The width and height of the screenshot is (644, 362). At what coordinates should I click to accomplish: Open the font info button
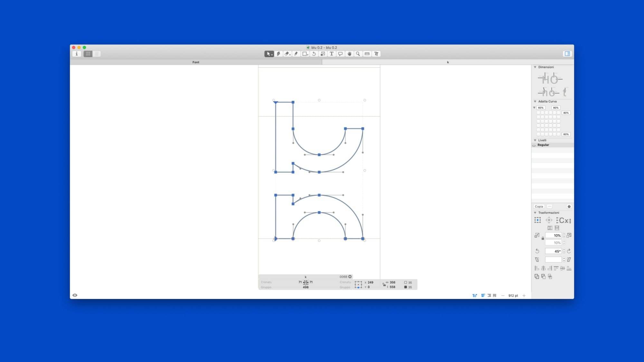(x=77, y=54)
